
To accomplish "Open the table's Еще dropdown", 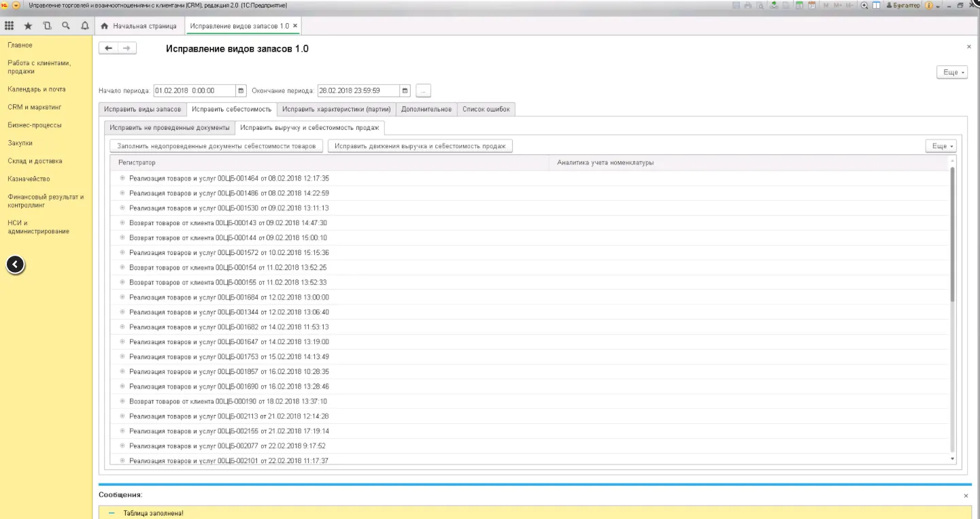I will (941, 146).
